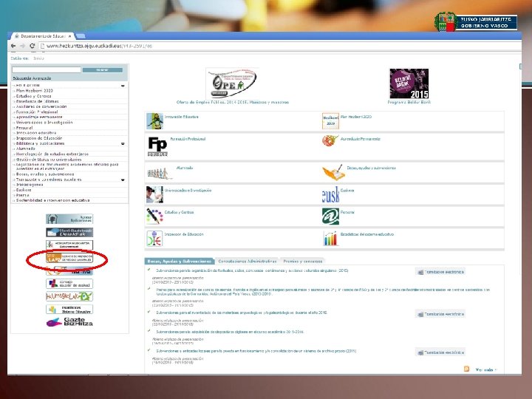Open the sidebar link Formación Profesional
The width and height of the screenshot is (532, 399).
37,112
